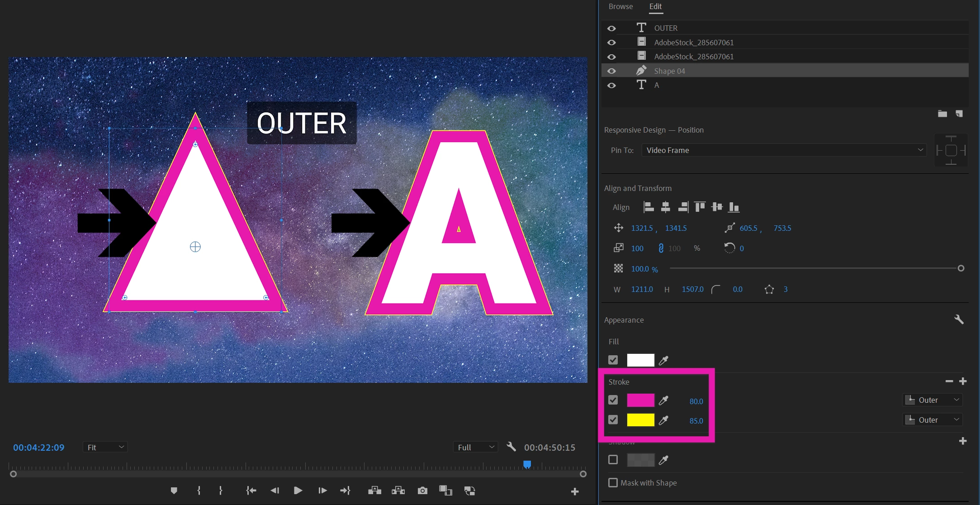Click the New Layer icon
This screenshot has height=505, width=980.
tap(959, 114)
